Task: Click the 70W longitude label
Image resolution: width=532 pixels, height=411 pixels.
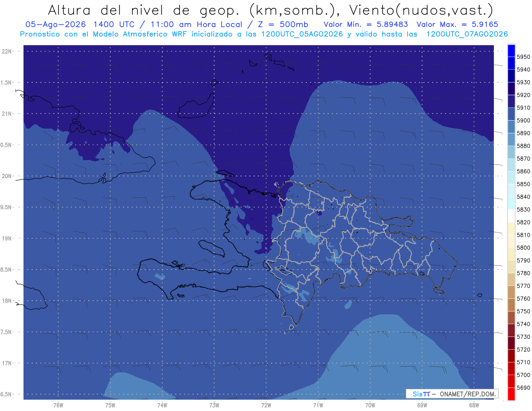Action: coord(370,405)
